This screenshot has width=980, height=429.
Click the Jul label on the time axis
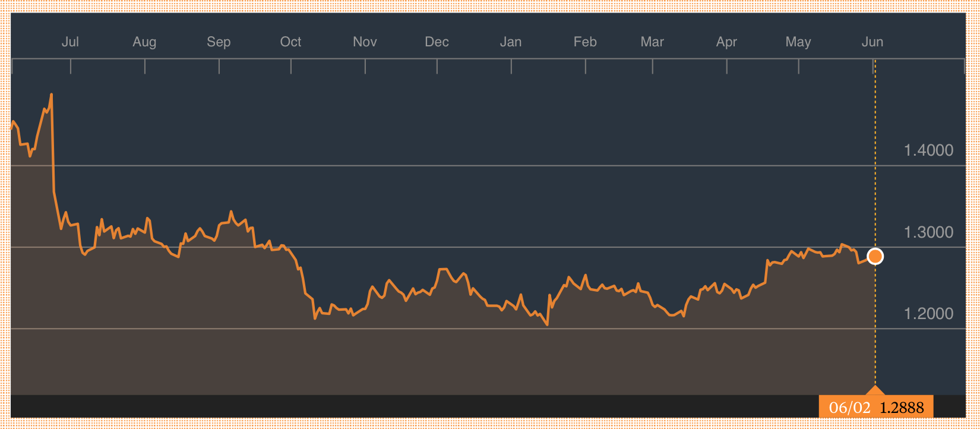pos(70,42)
